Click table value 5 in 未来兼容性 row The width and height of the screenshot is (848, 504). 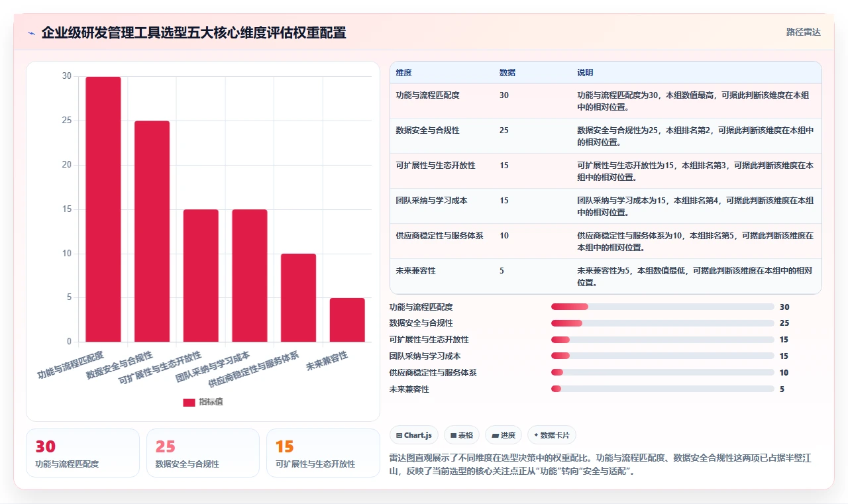tap(502, 271)
